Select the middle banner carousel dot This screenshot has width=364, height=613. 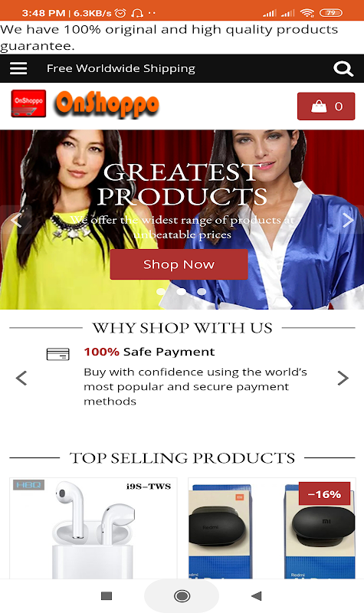[181, 291]
